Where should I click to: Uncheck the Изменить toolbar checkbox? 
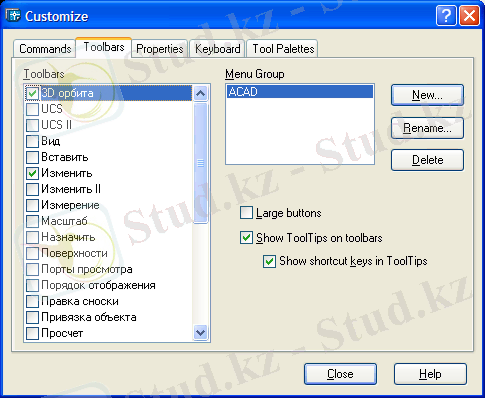click(32, 173)
